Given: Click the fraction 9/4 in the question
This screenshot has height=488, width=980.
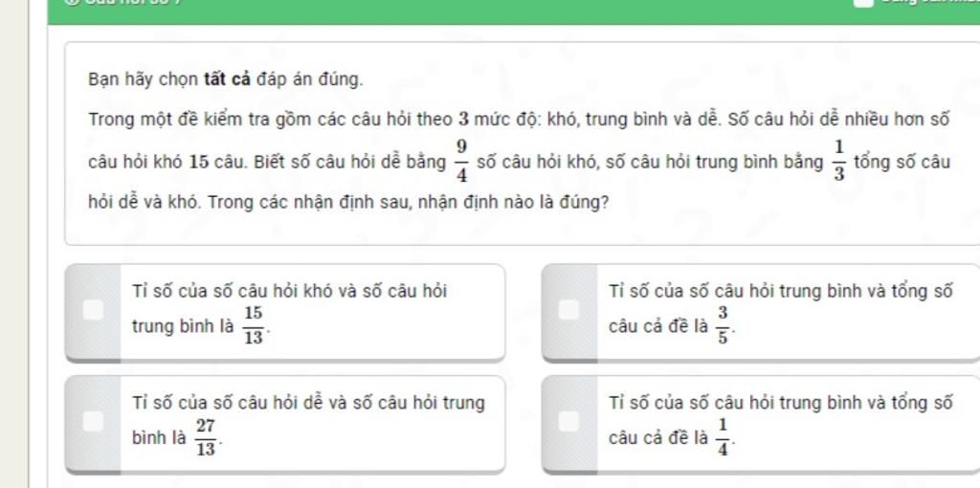Looking at the screenshot, I should (x=461, y=161).
